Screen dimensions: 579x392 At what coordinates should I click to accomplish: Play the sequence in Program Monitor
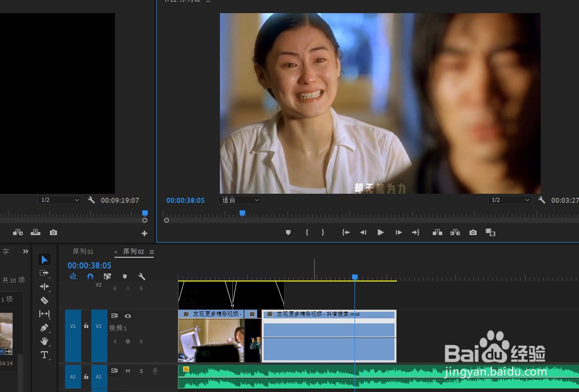point(381,233)
